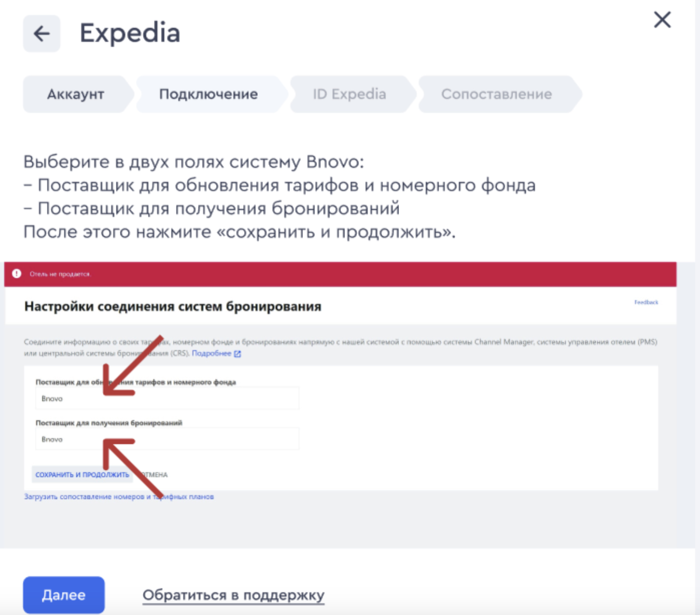Go back with the left arrow button

coord(41,34)
